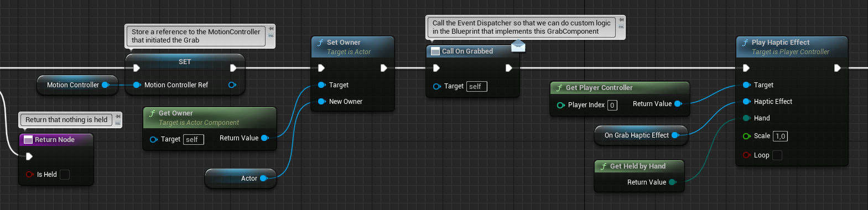
Task: Click the On Grab Haptic Effect output pin
Action: click(x=675, y=135)
